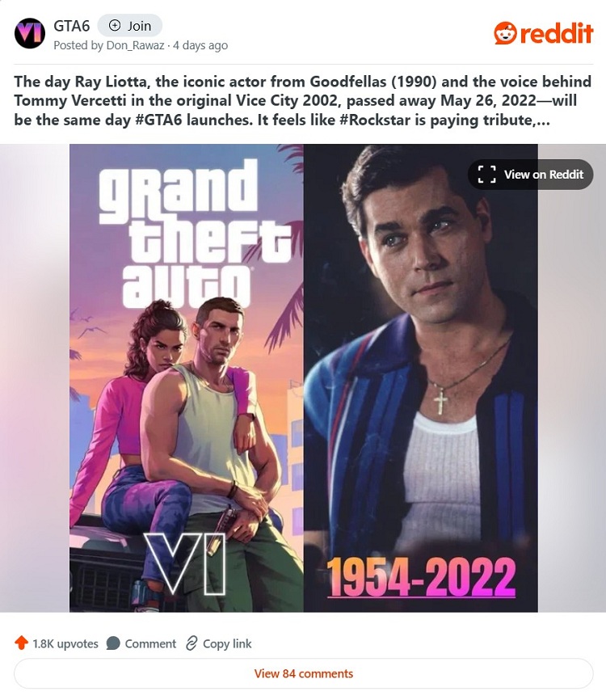Open the post title about Ray Liotta
The width and height of the screenshot is (606, 700).
[302, 100]
